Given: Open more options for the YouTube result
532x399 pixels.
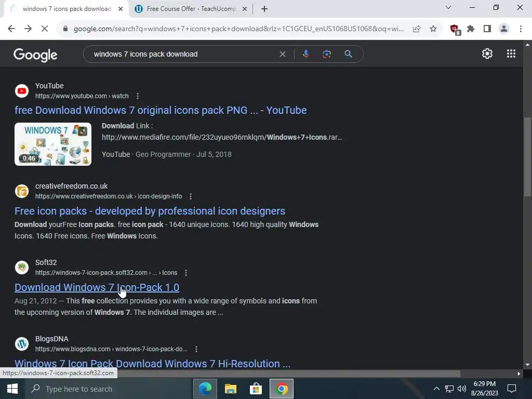Looking at the screenshot, I should point(137,96).
